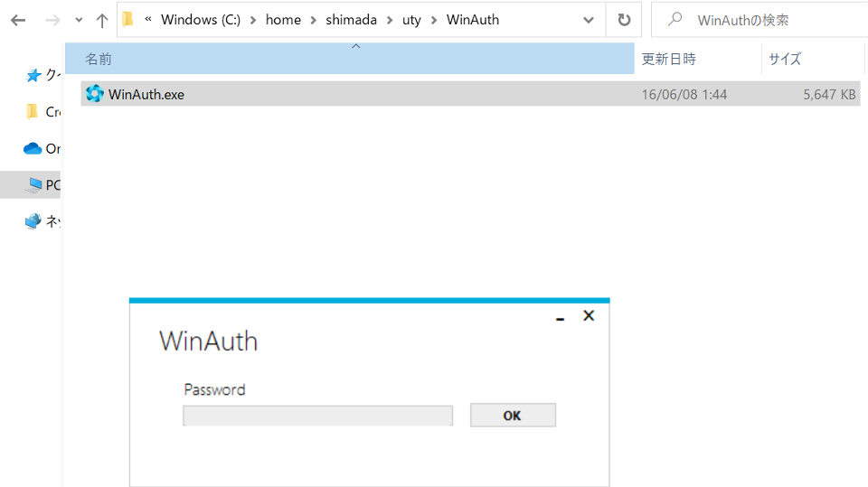Expand chevron after shimada breadcrumb

(390, 21)
